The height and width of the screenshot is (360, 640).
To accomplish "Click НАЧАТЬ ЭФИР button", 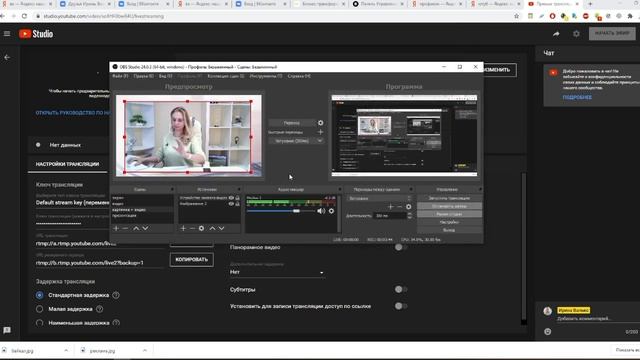I will tap(612, 33).
